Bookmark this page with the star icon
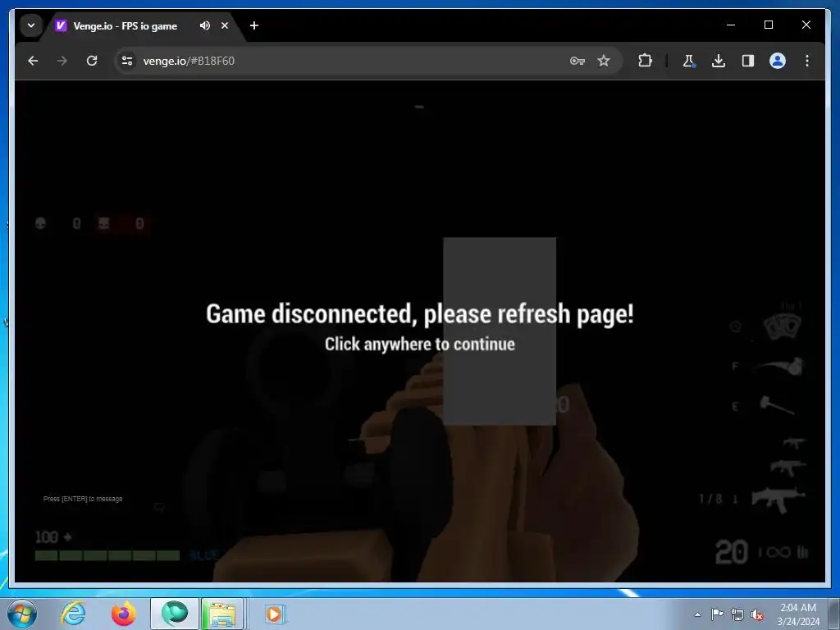Screen dimensions: 840x630 604,61
